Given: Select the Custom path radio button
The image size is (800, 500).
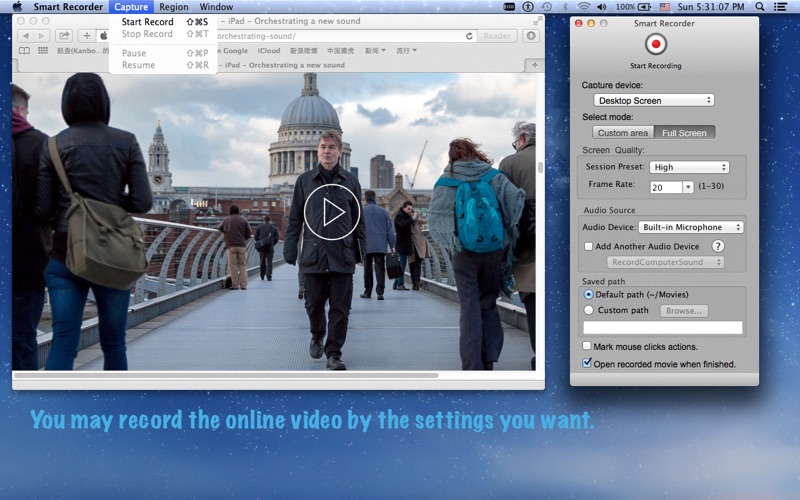Looking at the screenshot, I should [588, 310].
